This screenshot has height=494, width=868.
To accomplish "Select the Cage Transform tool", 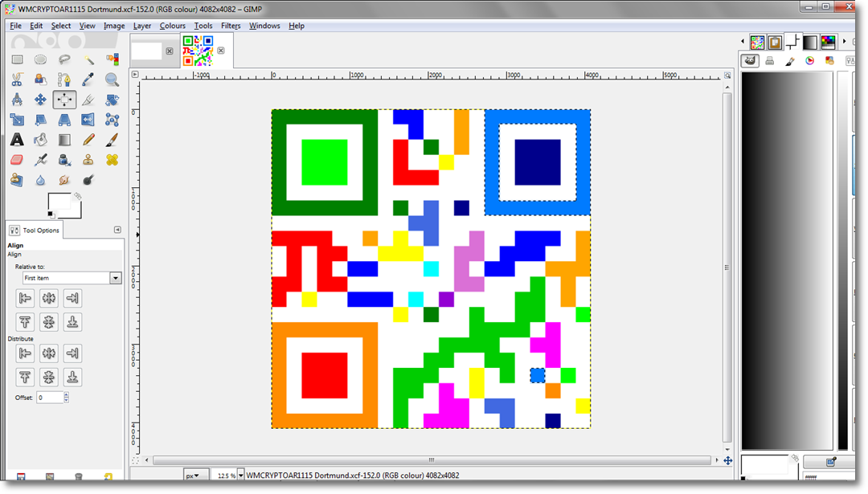I will click(113, 120).
